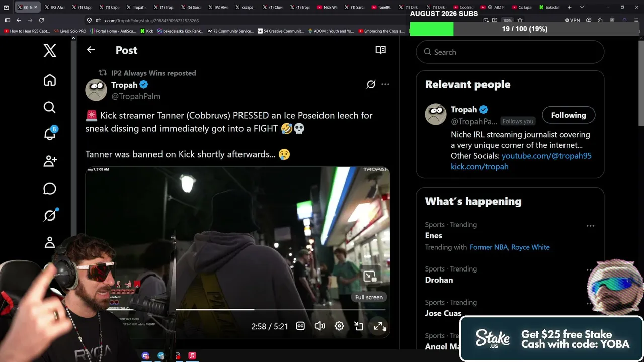Click the 2:58 / 5:21 time display
The width and height of the screenshot is (644, 362).
pos(270,326)
